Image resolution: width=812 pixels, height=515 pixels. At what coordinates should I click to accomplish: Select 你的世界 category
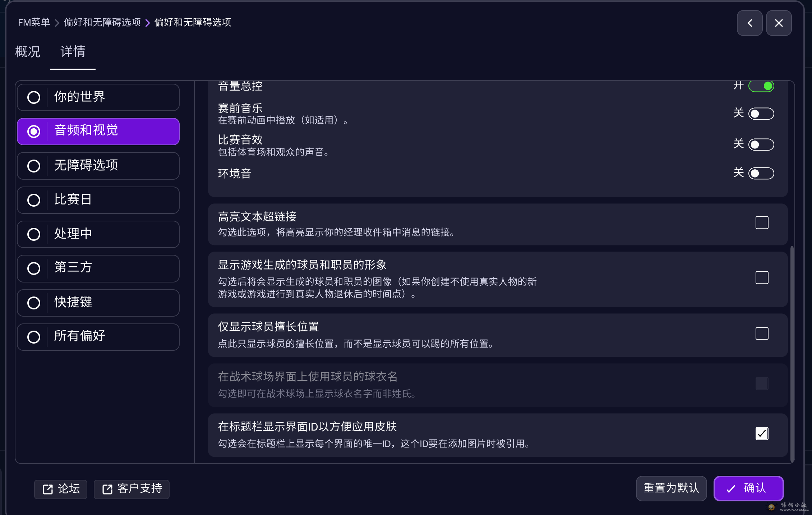(98, 97)
